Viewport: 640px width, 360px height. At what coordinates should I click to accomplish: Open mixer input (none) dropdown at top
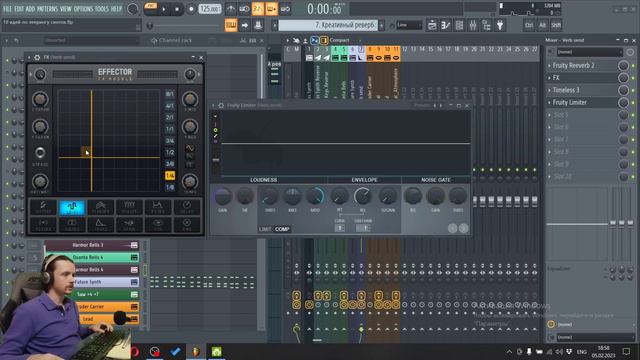589,52
